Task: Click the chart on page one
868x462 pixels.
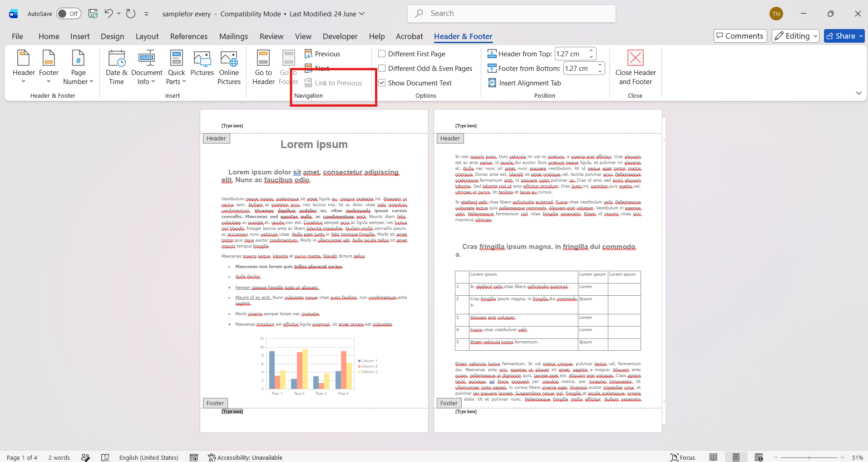Action: pyautogui.click(x=319, y=366)
